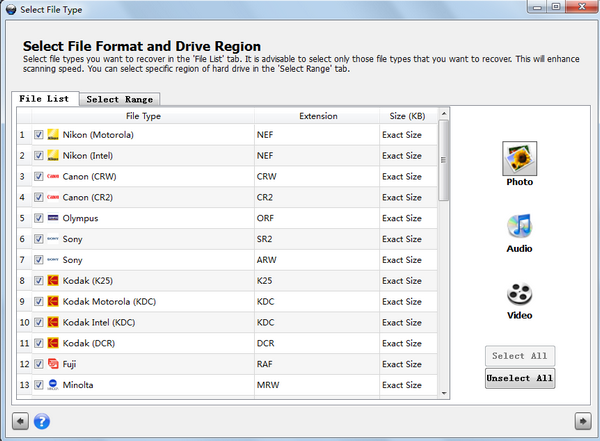Click the Kodak Intel (KDC) logo icon
Viewport: 600px width, 441px height.
pos(53,322)
